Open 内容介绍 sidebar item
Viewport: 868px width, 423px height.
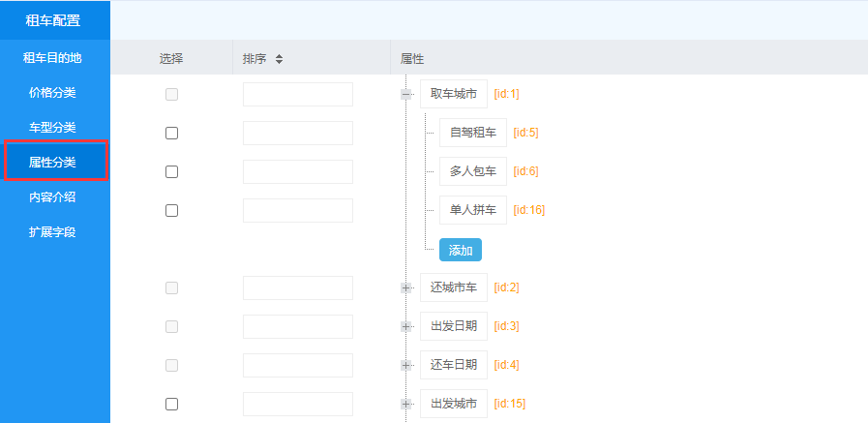pos(54,196)
